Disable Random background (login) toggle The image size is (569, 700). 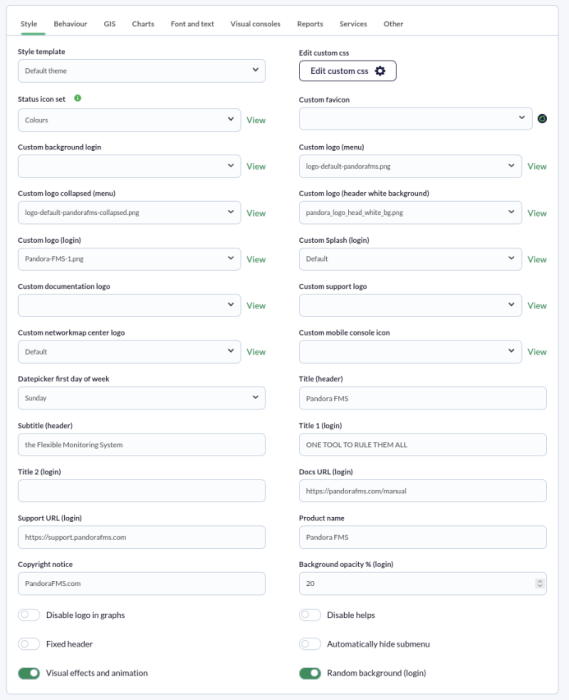point(310,673)
